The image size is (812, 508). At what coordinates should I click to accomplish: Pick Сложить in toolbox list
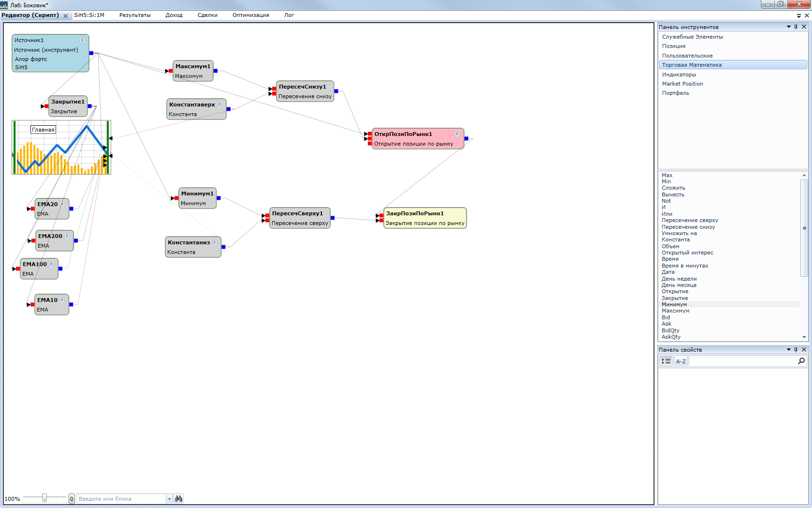pos(673,188)
